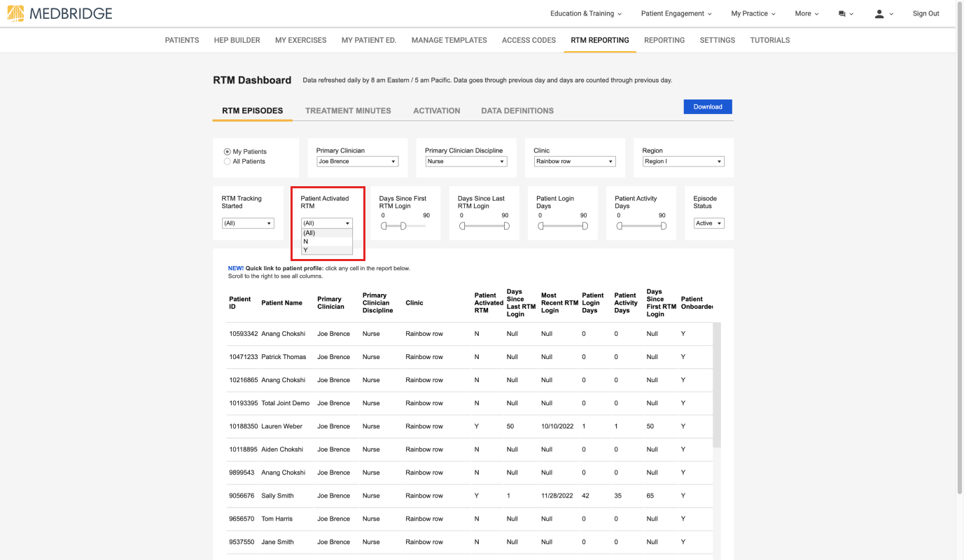Switch to the RTM Episodes tab
The width and height of the screenshot is (964, 560).
point(253,111)
